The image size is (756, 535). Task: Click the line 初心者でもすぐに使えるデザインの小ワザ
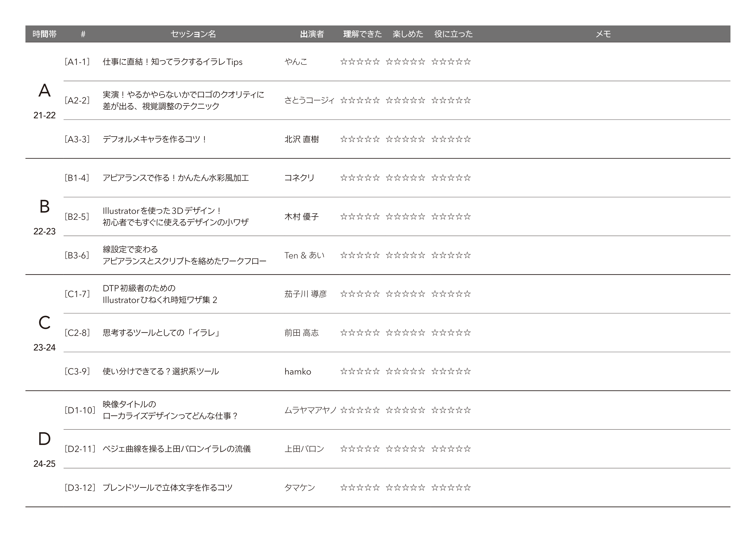[175, 222]
